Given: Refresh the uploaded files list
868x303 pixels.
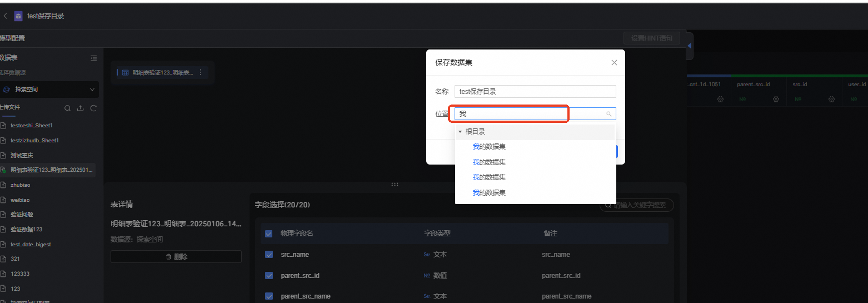Looking at the screenshot, I should click(93, 108).
